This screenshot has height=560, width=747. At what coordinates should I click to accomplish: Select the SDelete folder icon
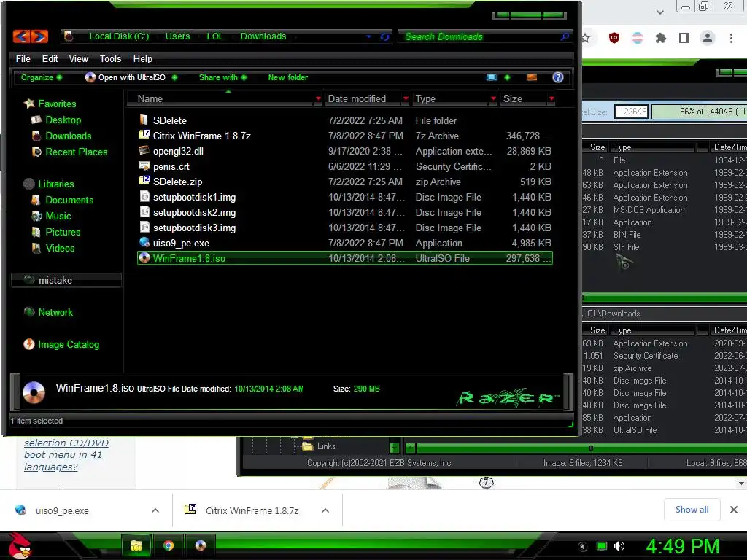(144, 120)
